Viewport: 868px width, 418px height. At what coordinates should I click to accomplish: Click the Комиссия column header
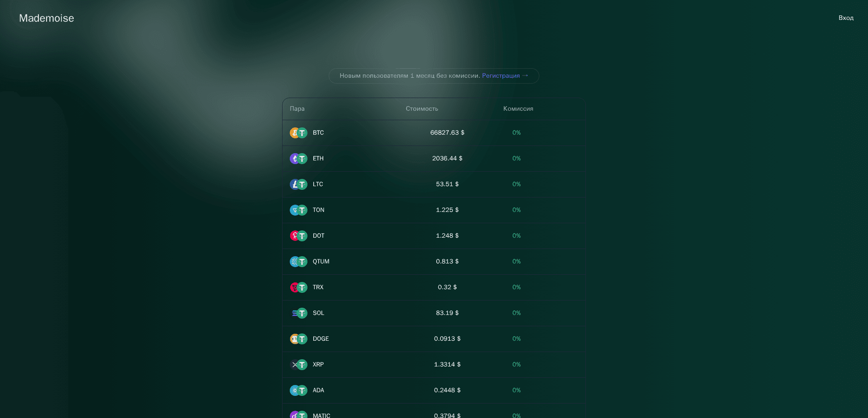518,109
